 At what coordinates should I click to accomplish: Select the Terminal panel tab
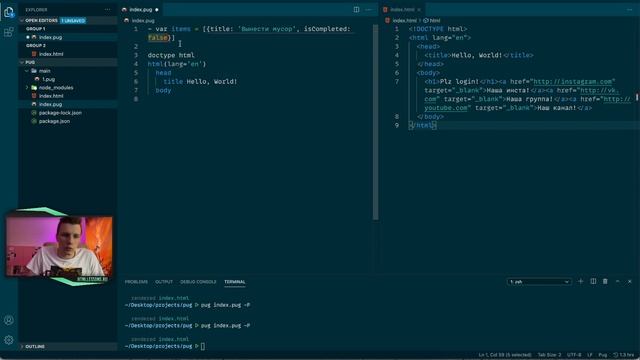(x=235, y=282)
